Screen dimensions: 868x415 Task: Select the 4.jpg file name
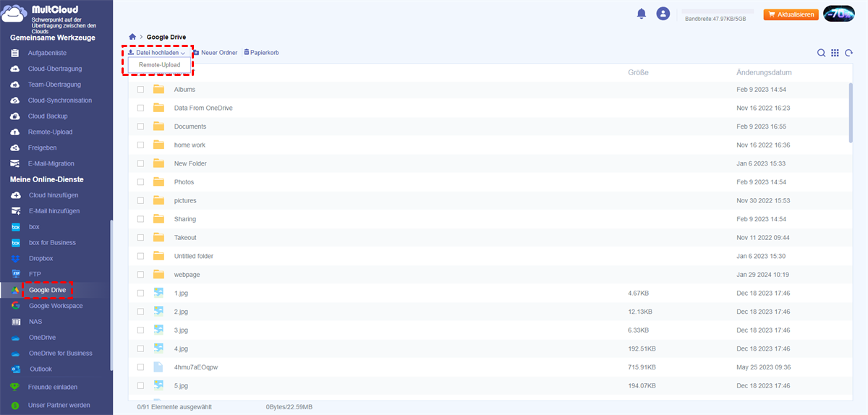[181, 348]
